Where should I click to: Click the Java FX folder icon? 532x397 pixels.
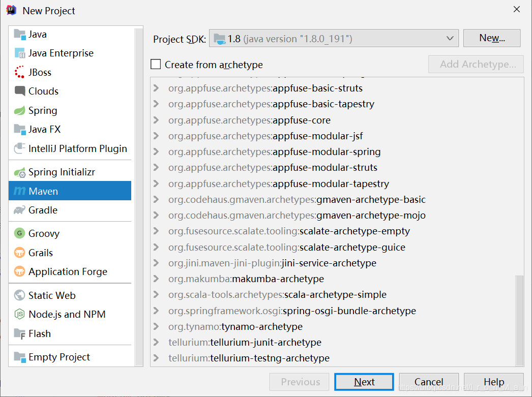pos(20,129)
